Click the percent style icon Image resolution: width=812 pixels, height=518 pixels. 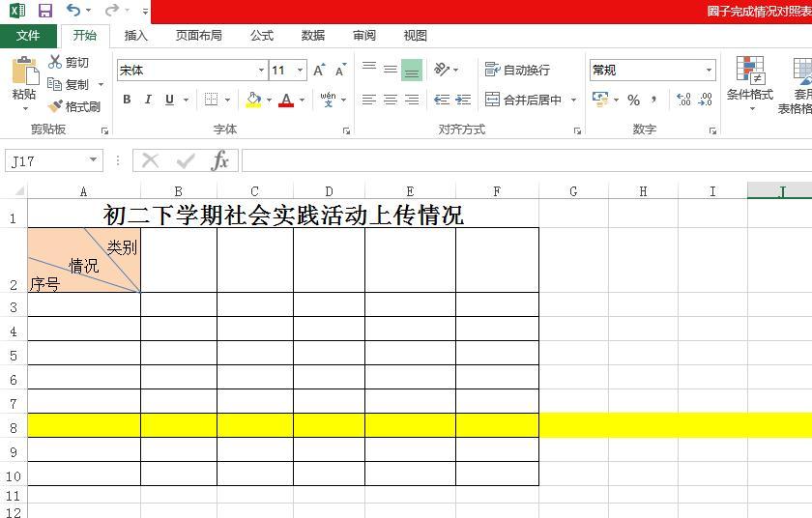pyautogui.click(x=633, y=100)
